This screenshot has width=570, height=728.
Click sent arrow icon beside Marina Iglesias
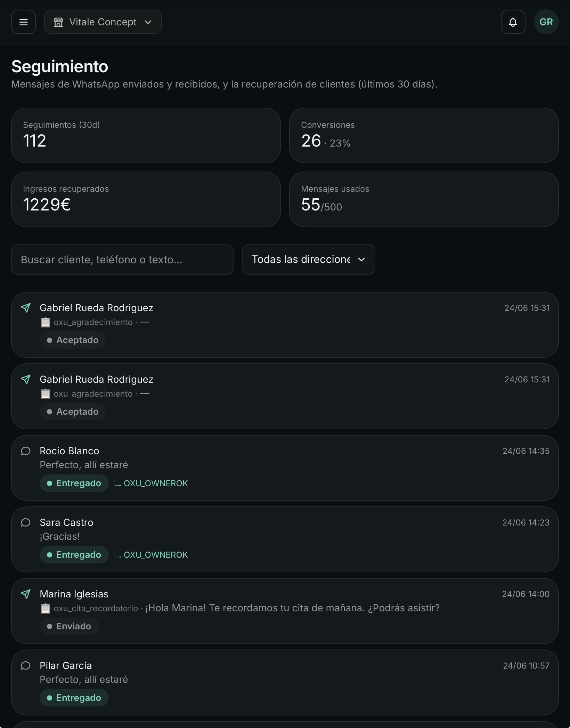tap(26, 594)
